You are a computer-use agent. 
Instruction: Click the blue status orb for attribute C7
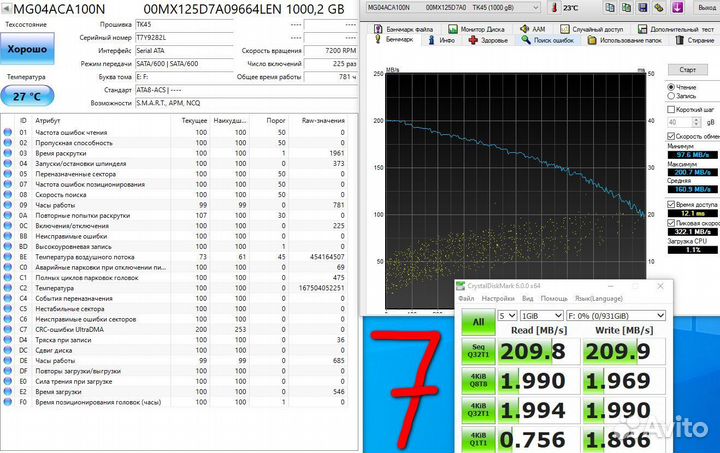(x=7, y=329)
